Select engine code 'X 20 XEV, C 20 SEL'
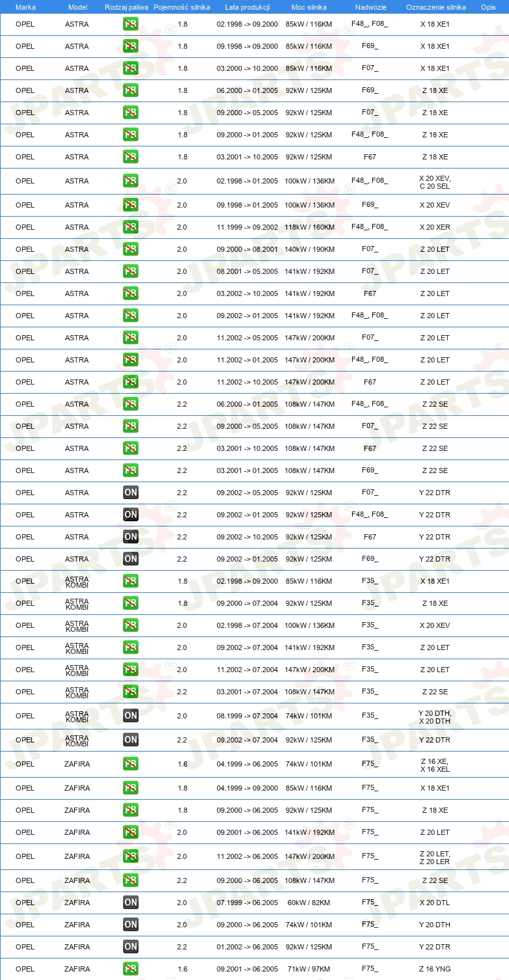The image size is (509, 980). (435, 182)
